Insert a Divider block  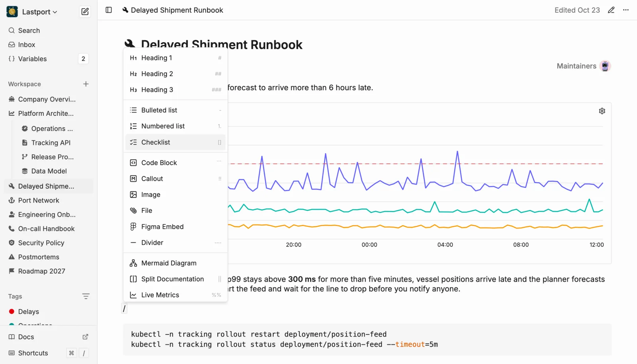coord(175,243)
